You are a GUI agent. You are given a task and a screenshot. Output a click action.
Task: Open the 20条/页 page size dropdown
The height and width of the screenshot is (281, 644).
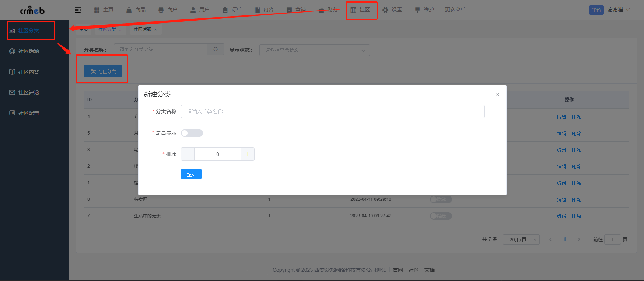click(x=521, y=239)
